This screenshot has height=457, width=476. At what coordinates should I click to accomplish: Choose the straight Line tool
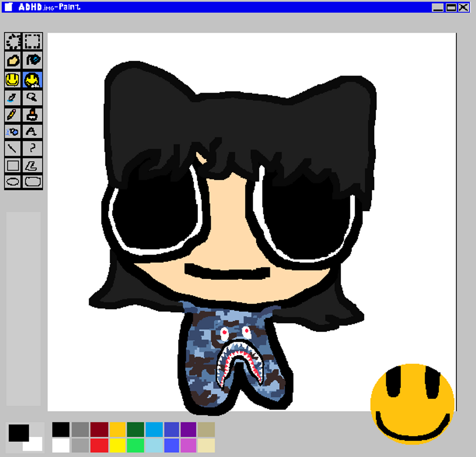pos(13,148)
